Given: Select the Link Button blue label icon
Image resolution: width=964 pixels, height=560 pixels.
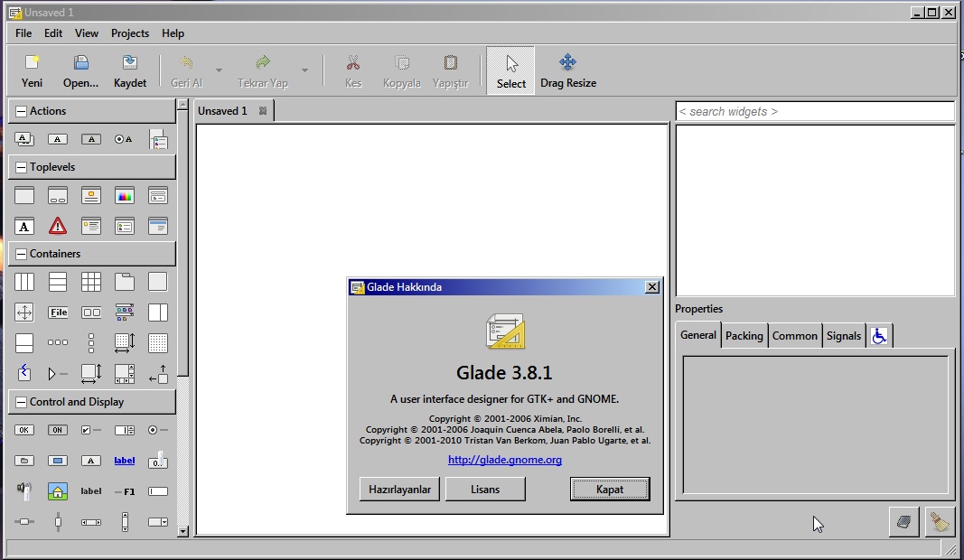Looking at the screenshot, I should [x=124, y=461].
